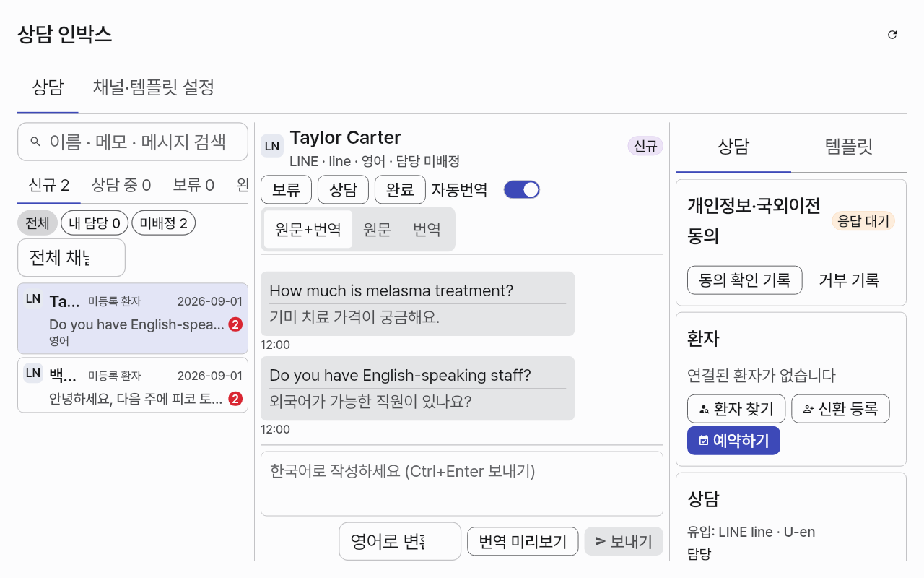Select the 원문 view mode

click(378, 230)
